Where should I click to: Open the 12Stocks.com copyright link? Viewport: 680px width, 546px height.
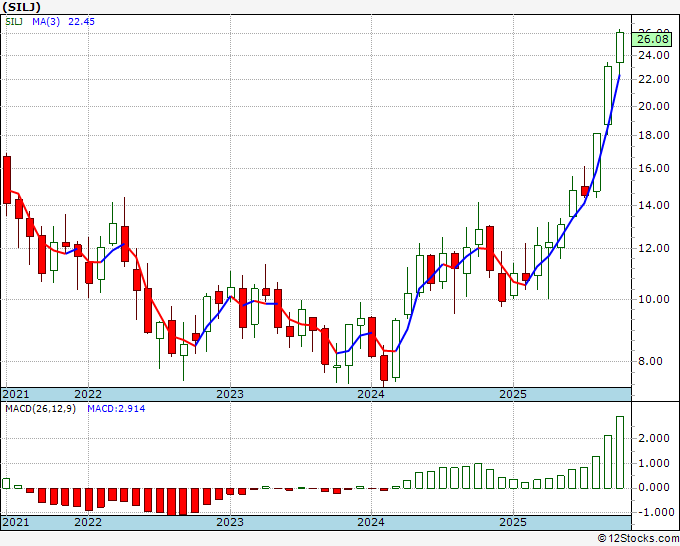pos(638,538)
